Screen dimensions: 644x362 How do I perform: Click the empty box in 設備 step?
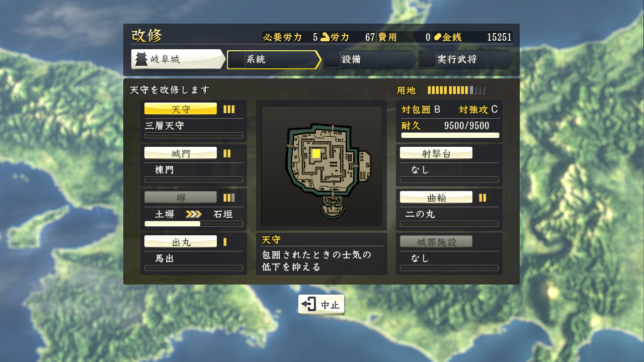click(x=332, y=60)
